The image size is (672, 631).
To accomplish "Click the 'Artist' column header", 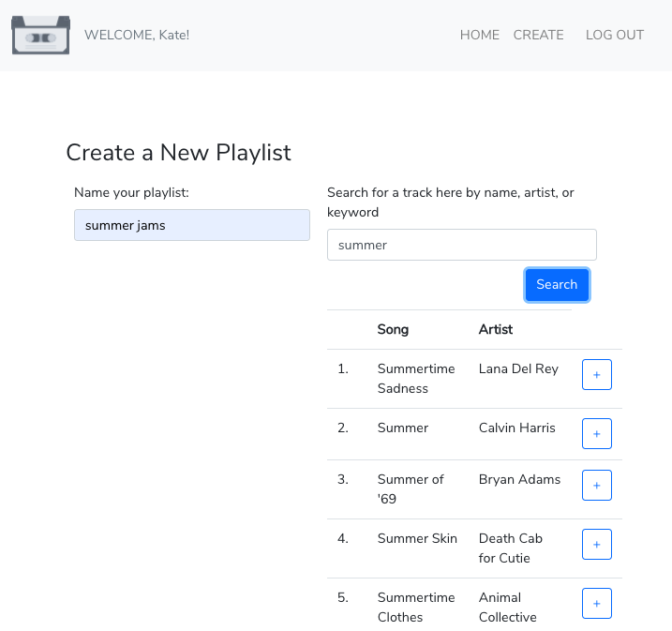I will pos(496,329).
